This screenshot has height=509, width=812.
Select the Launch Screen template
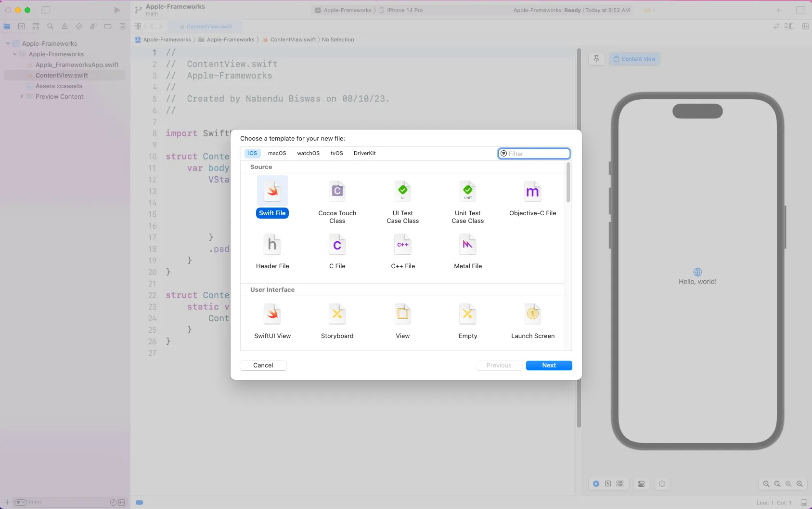pyautogui.click(x=533, y=321)
